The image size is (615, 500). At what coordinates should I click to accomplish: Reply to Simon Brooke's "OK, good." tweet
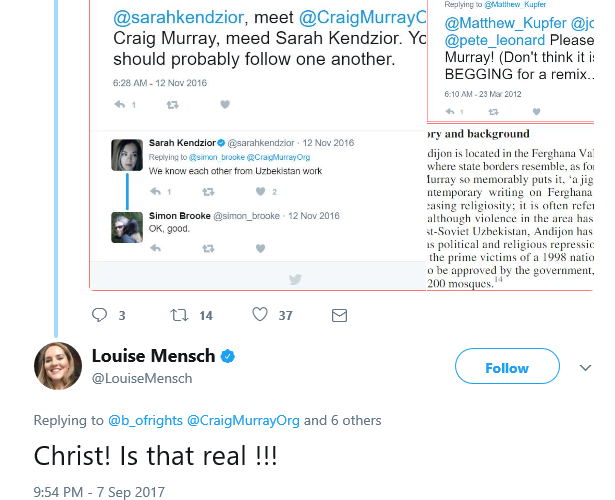[156, 248]
